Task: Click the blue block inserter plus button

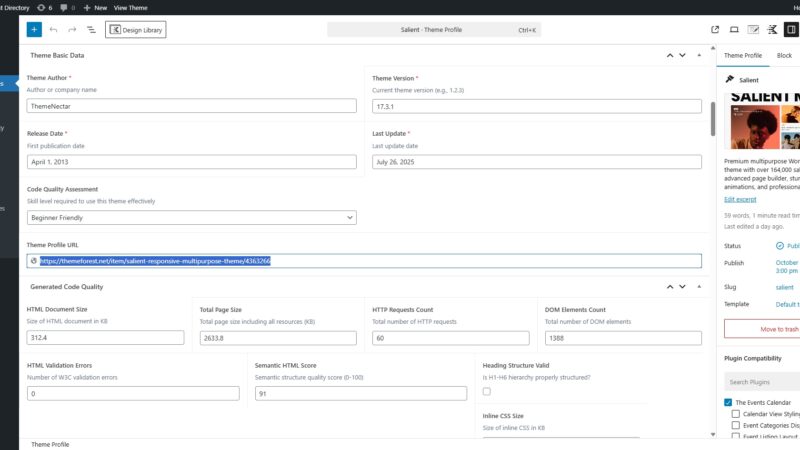Action: (x=34, y=30)
